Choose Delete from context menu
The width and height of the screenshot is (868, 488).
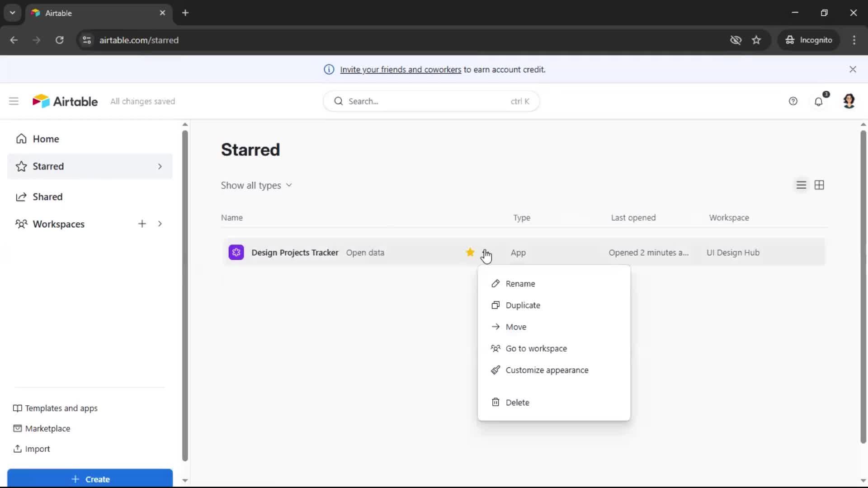tap(554, 402)
